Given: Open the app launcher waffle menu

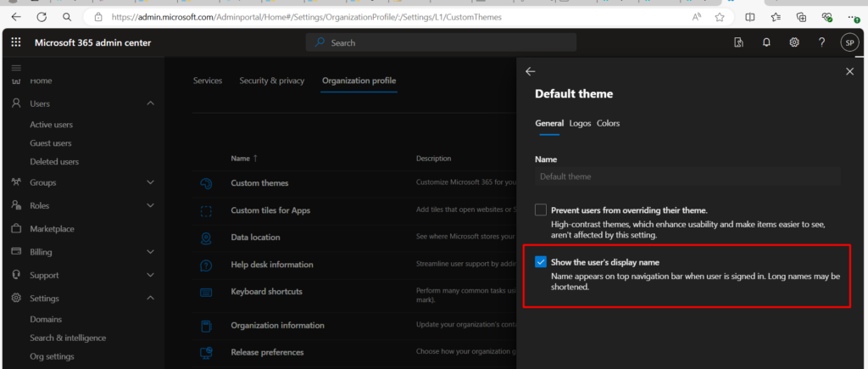Looking at the screenshot, I should click(x=16, y=42).
